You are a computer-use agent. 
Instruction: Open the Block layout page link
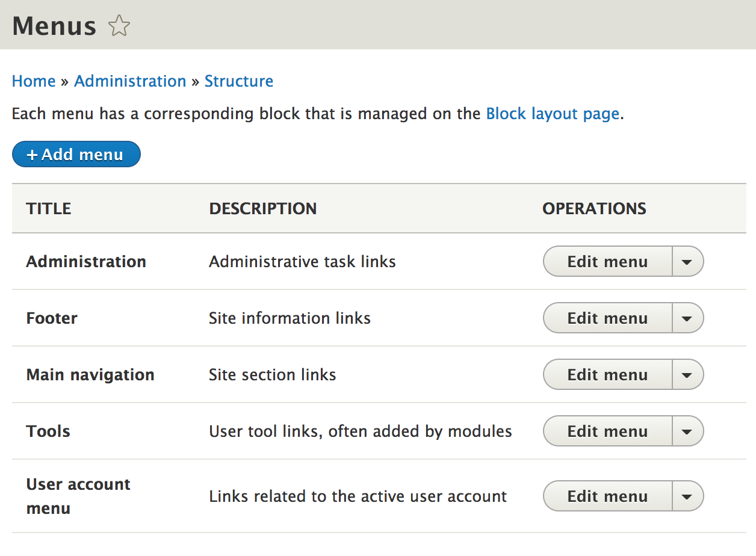coord(553,114)
